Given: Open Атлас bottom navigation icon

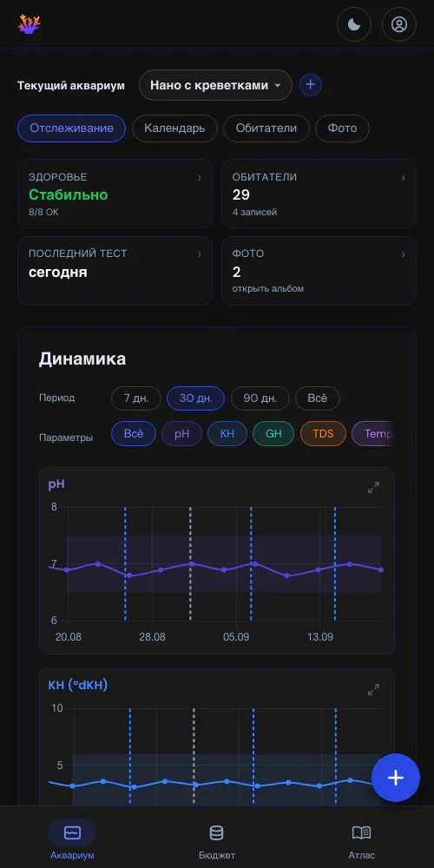Looking at the screenshot, I should click(361, 832).
